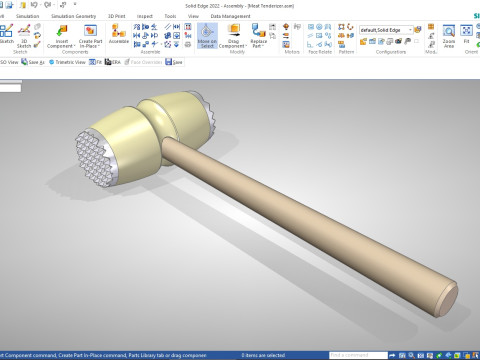This screenshot has width=480, height=360.
Task: Click the '0 items are selected' status text
Action: 263,355
